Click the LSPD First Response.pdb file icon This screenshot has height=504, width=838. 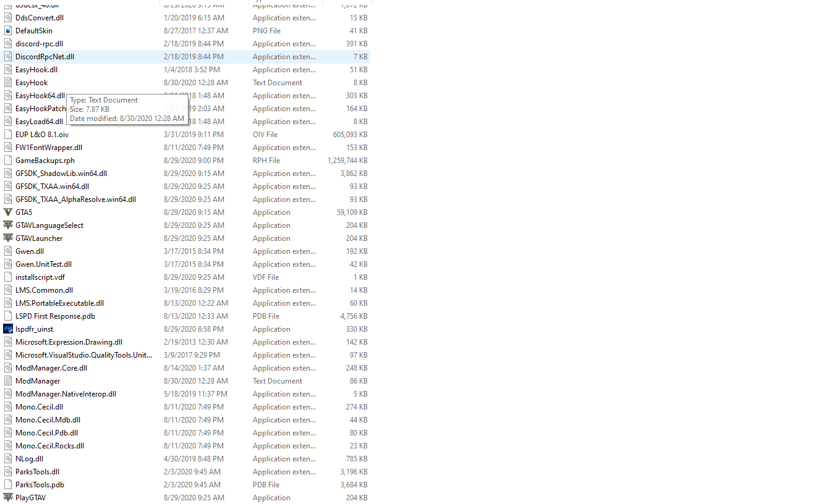(8, 316)
